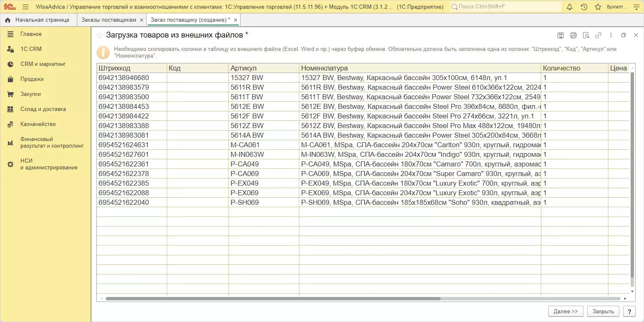
Task: Select article cell P-EX049
Action: click(x=264, y=183)
